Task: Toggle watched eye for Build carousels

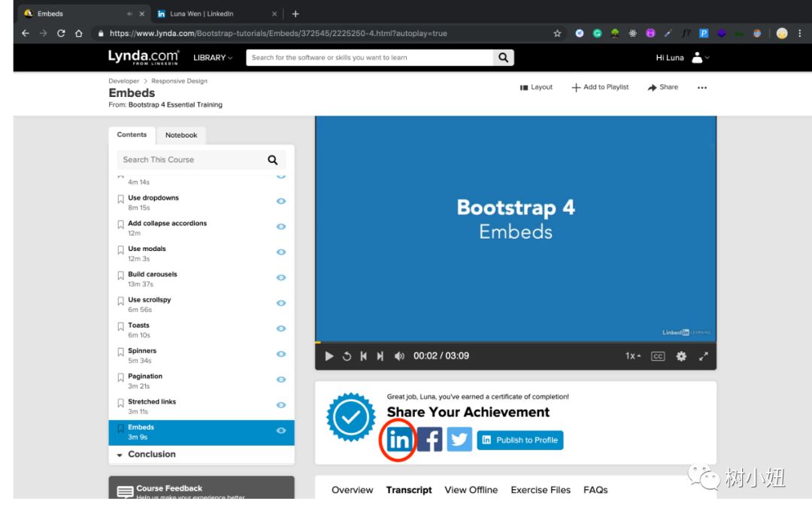Action: click(280, 277)
